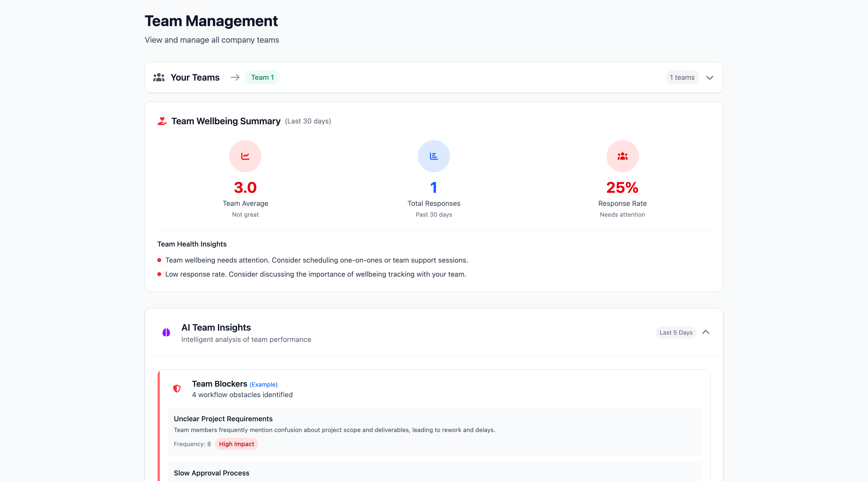Viewport: 868px width, 481px height.
Task: Click the Team Average chart icon
Action: tap(245, 156)
